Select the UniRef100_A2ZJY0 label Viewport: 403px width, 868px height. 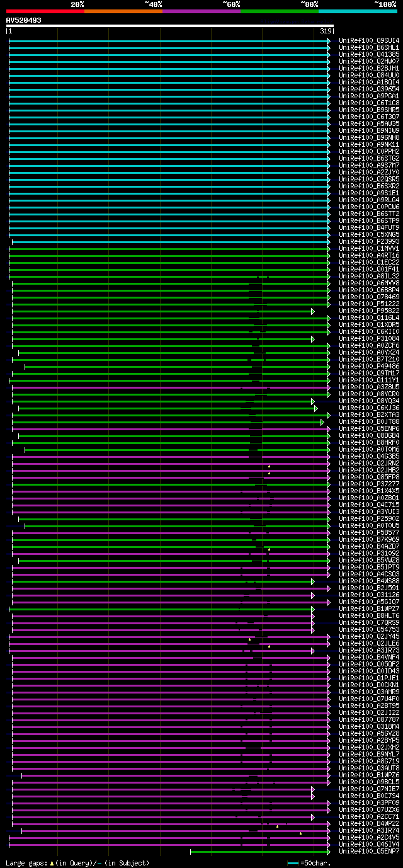[x=369, y=173]
